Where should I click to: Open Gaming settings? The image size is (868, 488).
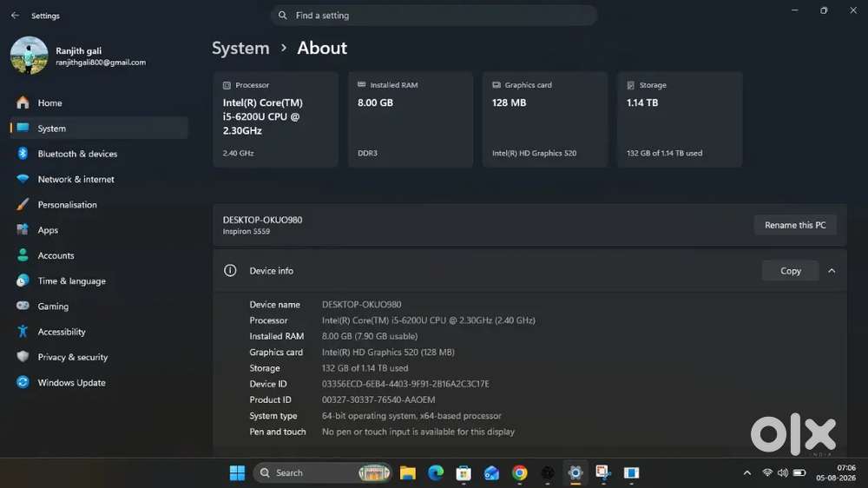99,307
